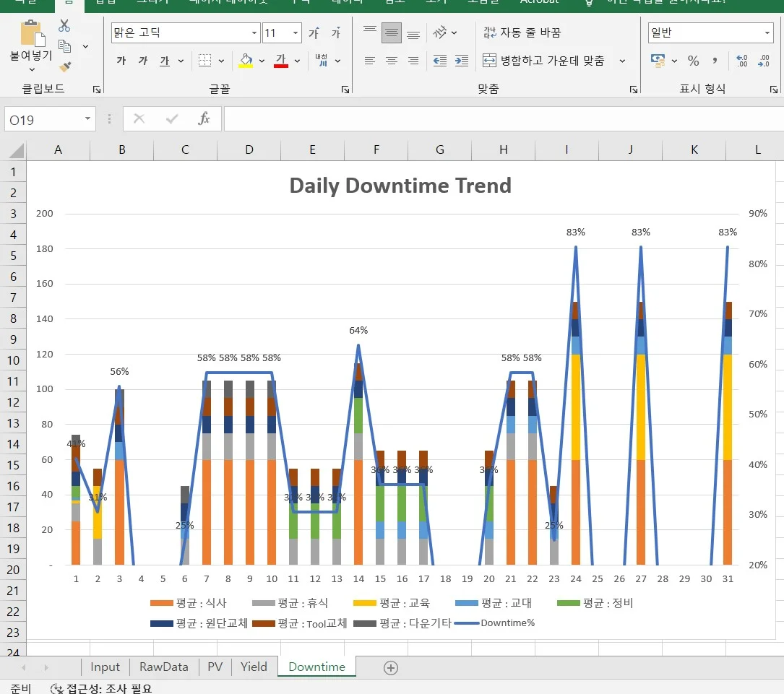Toggle italic formatting

coord(143,61)
